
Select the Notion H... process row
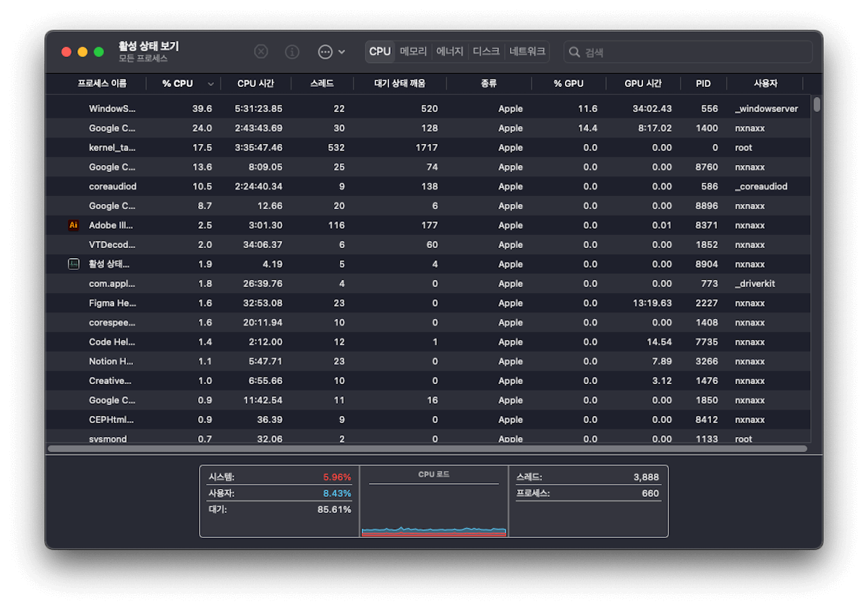(x=428, y=361)
